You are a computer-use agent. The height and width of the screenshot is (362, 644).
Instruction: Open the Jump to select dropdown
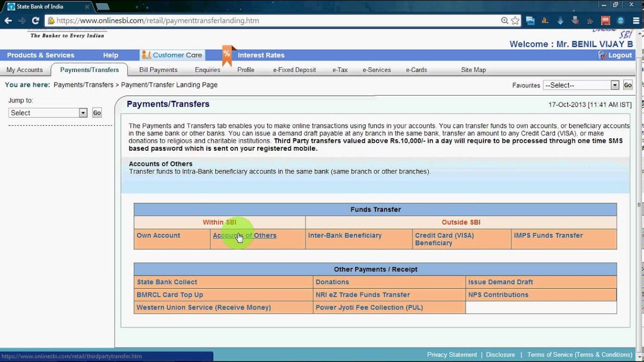(x=48, y=113)
